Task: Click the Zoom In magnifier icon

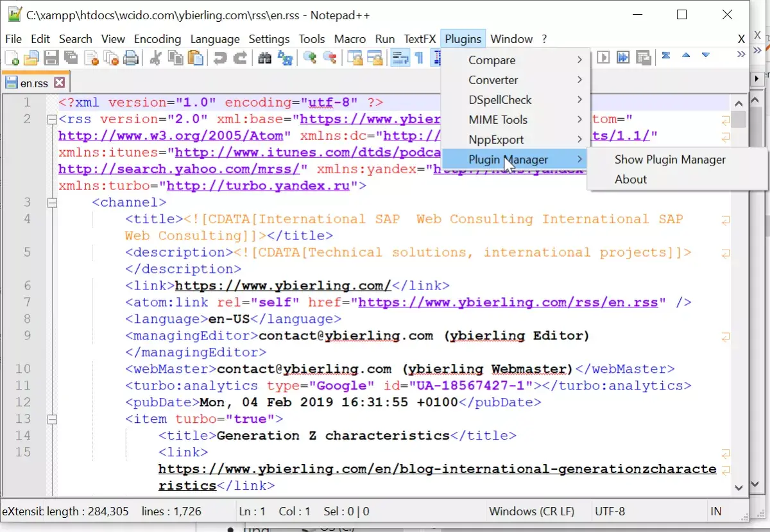Action: coord(310,58)
